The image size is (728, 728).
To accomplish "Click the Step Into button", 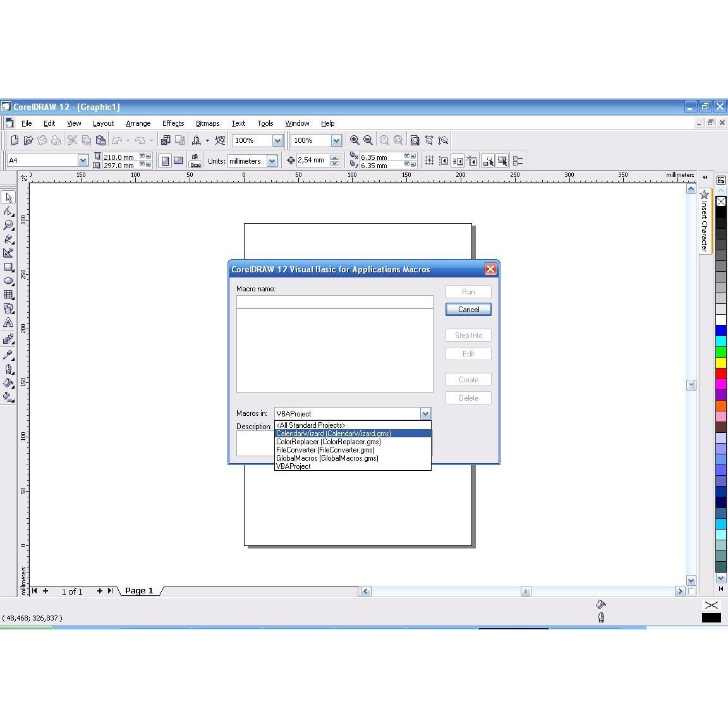I will 468,335.
